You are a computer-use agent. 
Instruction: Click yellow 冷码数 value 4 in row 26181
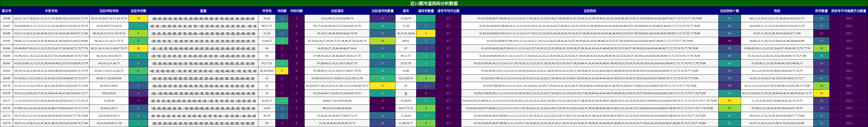click(282, 71)
